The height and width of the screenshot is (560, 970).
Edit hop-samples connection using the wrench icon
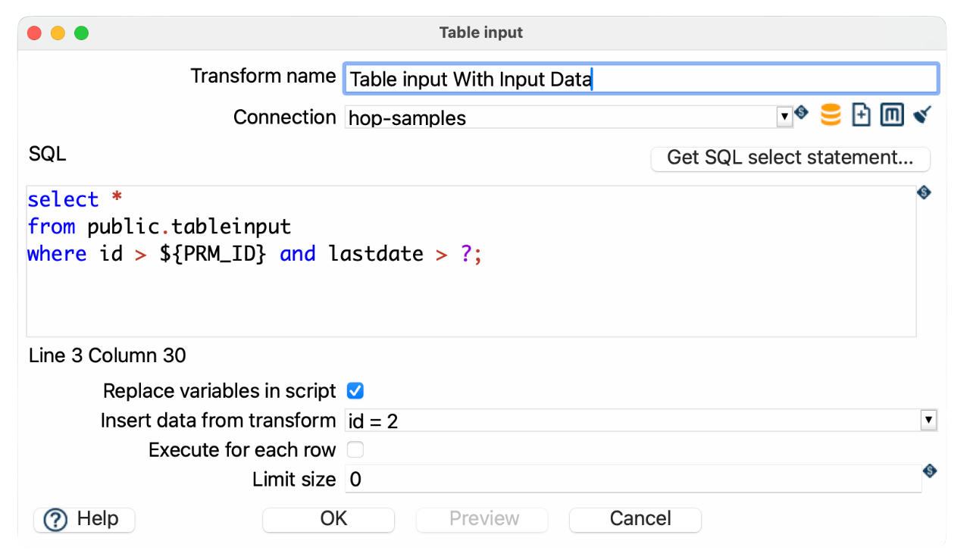click(921, 114)
